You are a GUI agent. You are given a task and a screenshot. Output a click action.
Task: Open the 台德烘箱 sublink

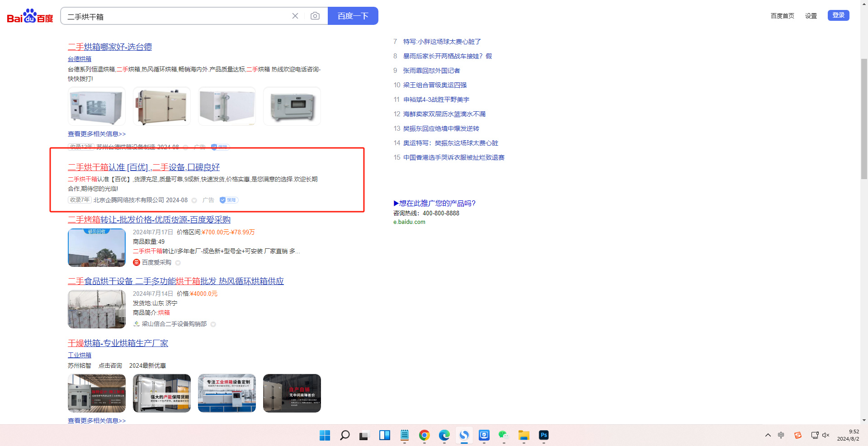click(80, 59)
